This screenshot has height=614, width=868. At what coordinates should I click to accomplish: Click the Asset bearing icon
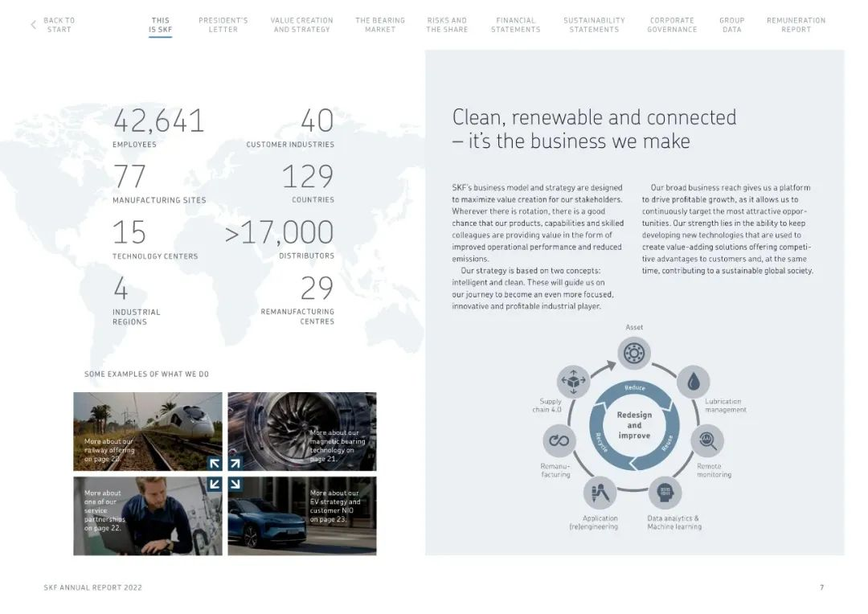click(x=633, y=353)
